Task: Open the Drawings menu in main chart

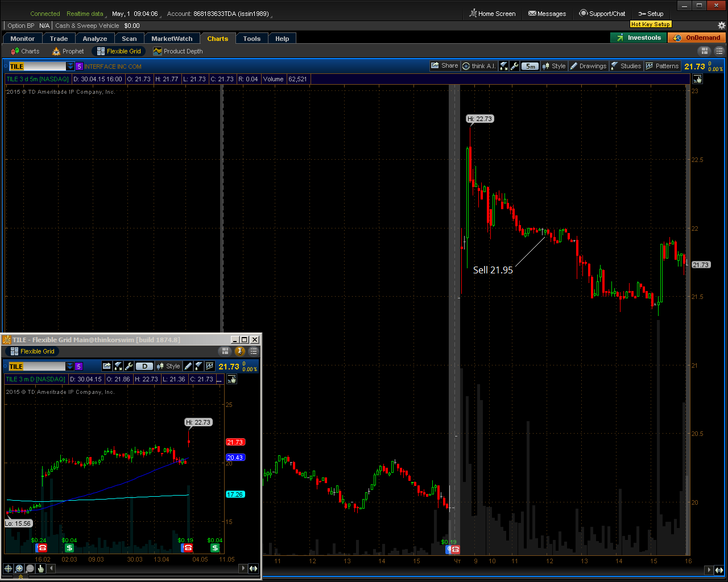Action: (588, 66)
